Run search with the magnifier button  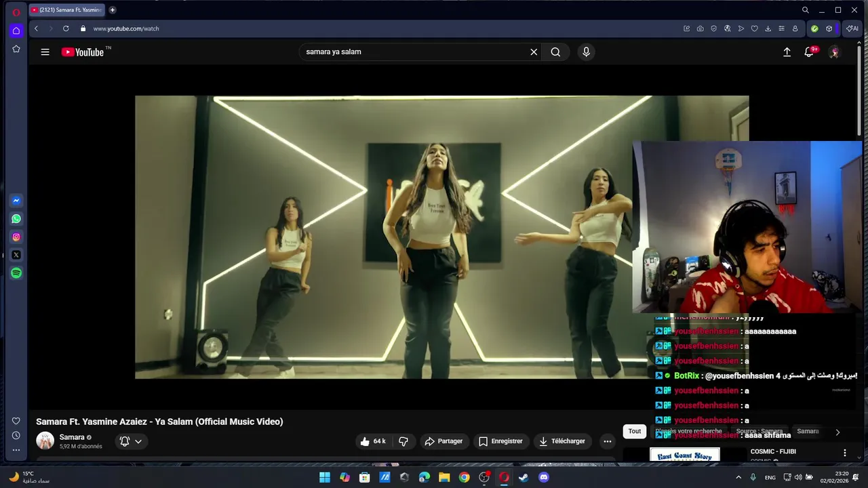point(555,52)
